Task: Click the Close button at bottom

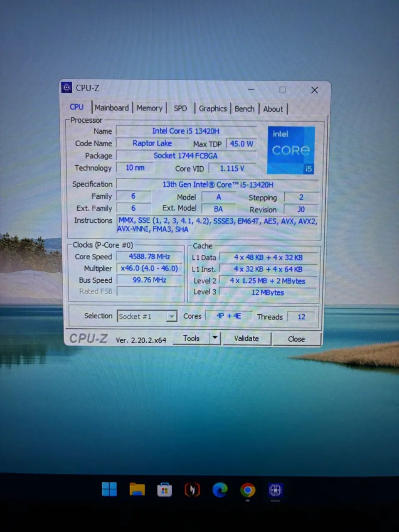Action: tap(296, 339)
